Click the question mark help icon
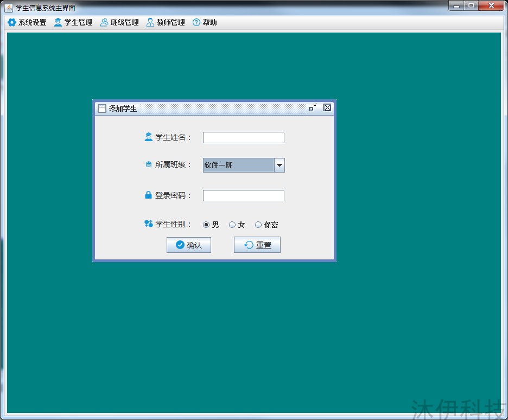The image size is (508, 420). pyautogui.click(x=196, y=22)
